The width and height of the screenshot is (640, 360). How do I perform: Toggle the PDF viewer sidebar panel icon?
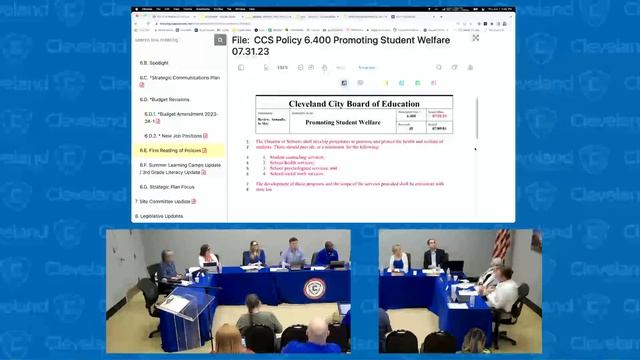point(241,67)
